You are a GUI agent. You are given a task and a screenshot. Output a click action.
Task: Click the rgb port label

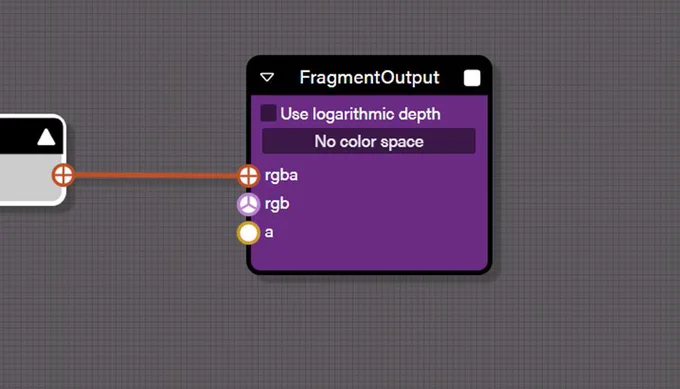[277, 204]
